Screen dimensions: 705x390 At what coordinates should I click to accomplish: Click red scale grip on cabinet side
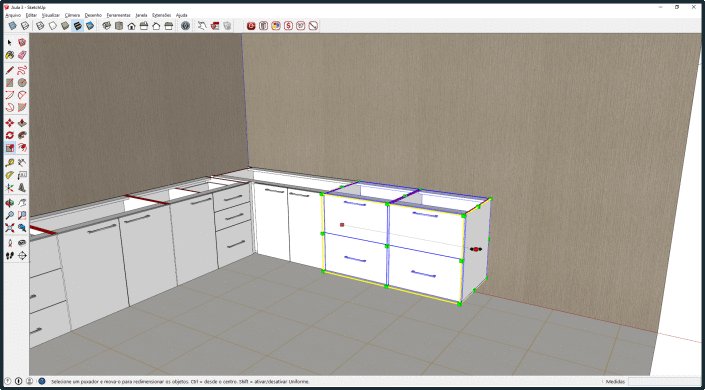[x=476, y=249]
